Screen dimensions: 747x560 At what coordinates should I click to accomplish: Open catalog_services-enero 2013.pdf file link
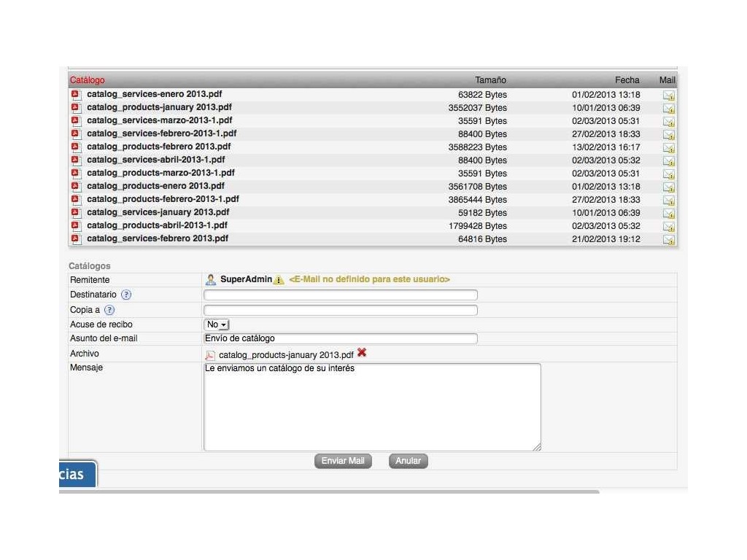tap(155, 94)
